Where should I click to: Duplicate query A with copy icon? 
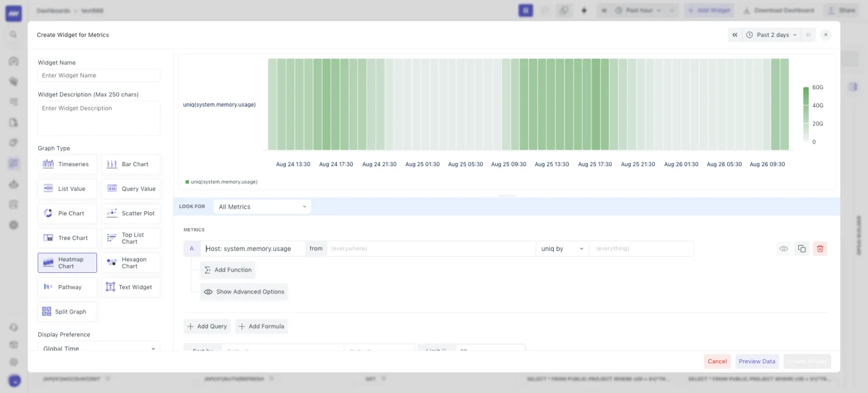802,249
